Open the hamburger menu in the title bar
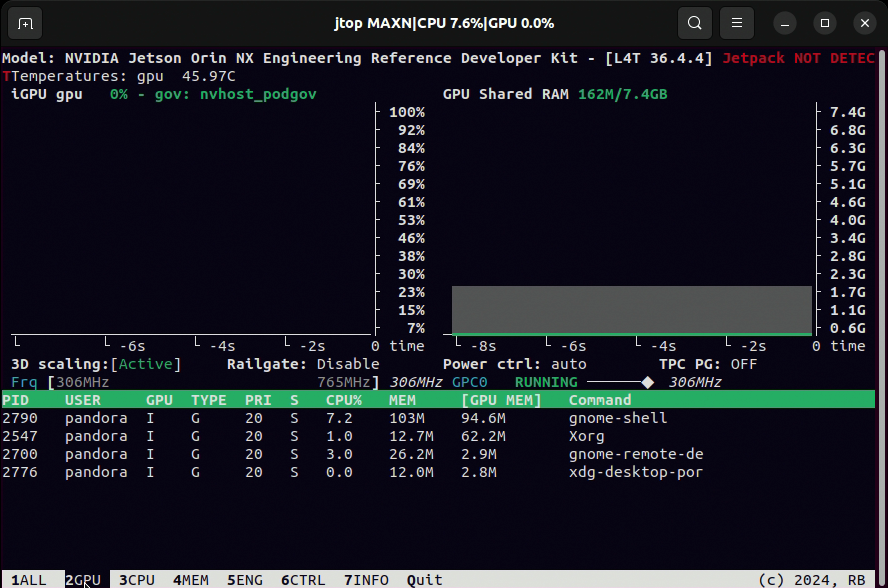Viewport: 888px width, 588px height. coord(737,22)
